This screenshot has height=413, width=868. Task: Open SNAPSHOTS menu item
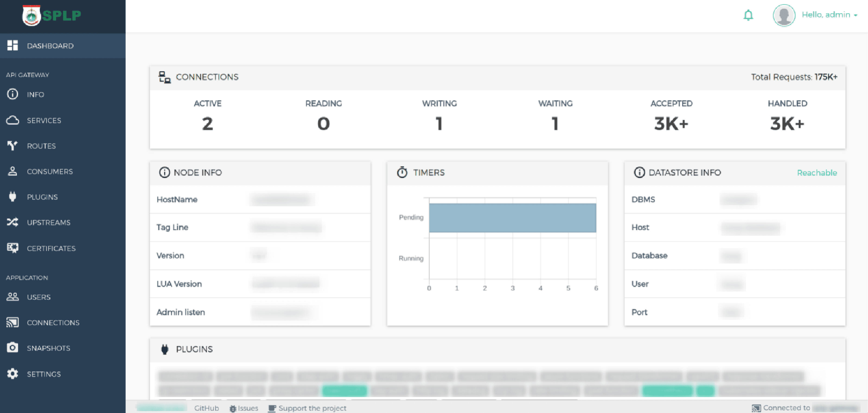coord(63,348)
